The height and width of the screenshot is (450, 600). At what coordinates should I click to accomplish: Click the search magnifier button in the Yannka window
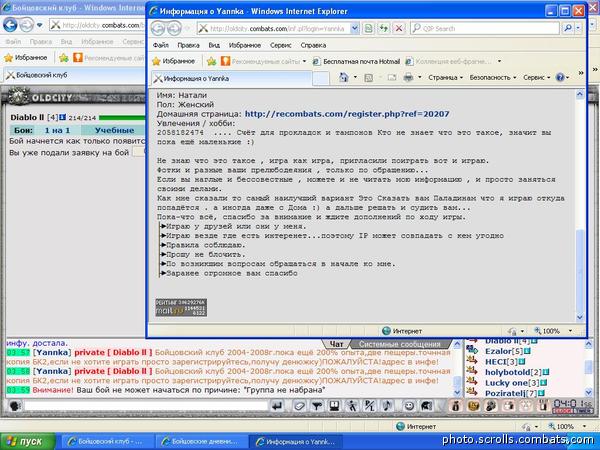[x=568, y=28]
